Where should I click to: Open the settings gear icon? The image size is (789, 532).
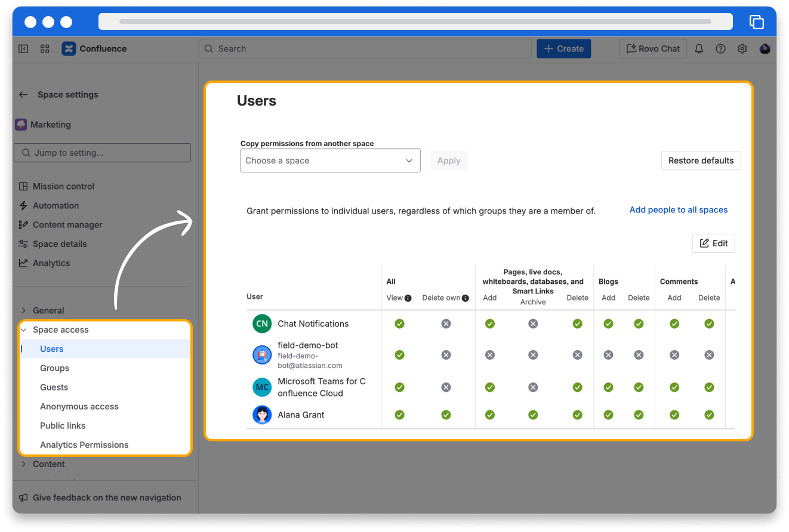pos(742,49)
